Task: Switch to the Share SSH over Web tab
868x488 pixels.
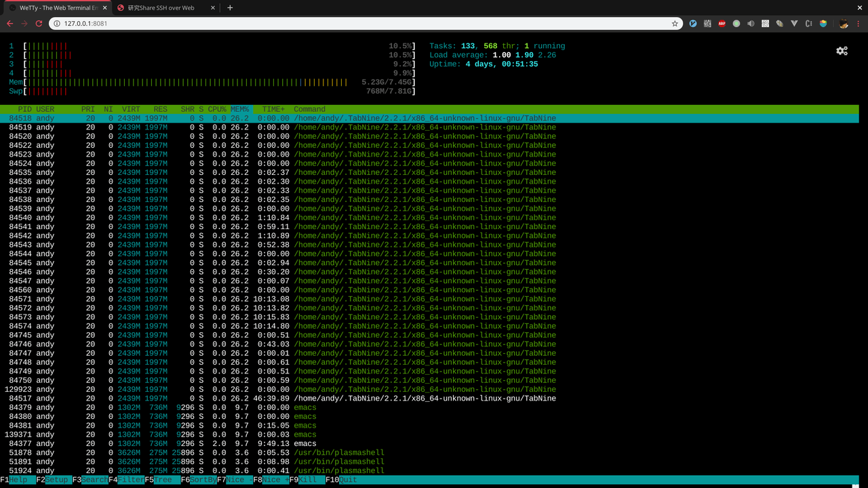Action: [166, 8]
